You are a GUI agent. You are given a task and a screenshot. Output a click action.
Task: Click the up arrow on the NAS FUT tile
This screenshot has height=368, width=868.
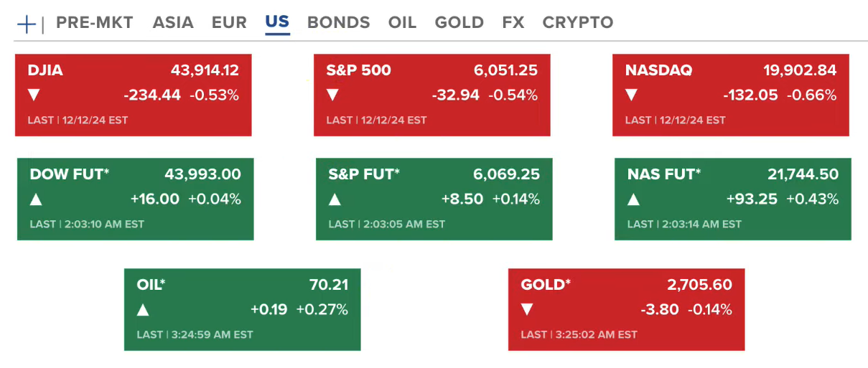[633, 199]
